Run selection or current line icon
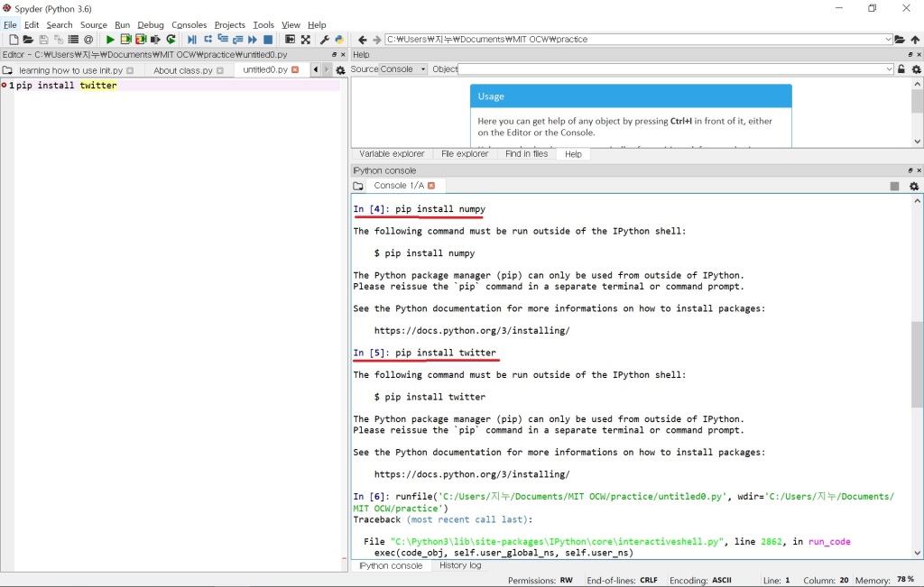The image size is (924, 587). tap(155, 40)
